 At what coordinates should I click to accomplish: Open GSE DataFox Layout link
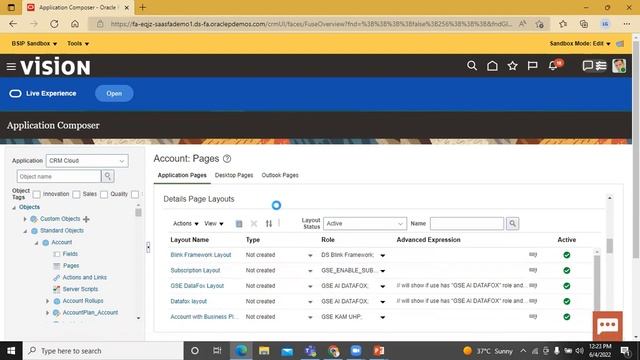[x=197, y=286]
